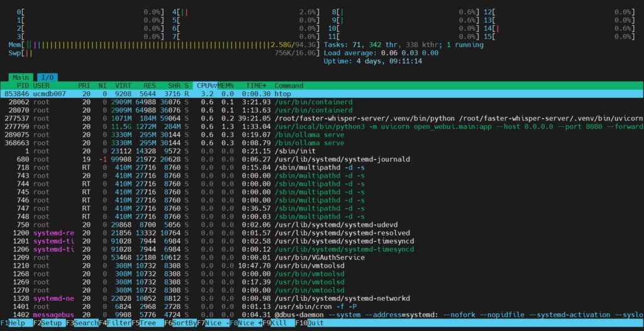Select multipathd thread row PID 748
The height and width of the screenshot is (331, 644).
pyautogui.click(x=322, y=217)
